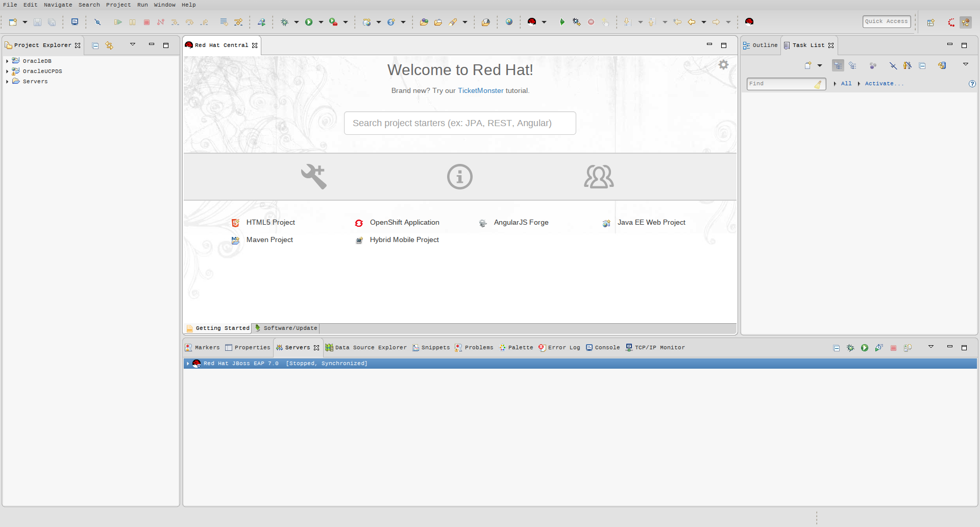The height and width of the screenshot is (527, 980).
Task: Expand the Servers folder in Project Explorer
Action: click(x=7, y=82)
